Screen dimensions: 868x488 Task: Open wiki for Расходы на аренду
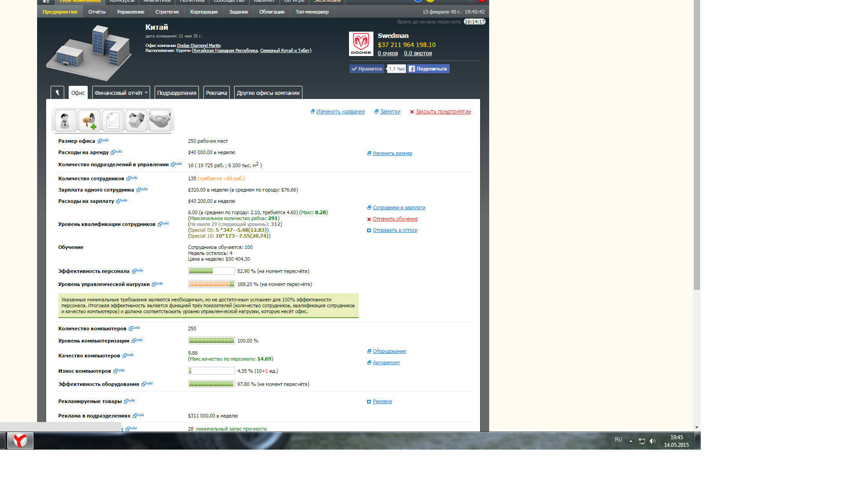[x=116, y=152]
